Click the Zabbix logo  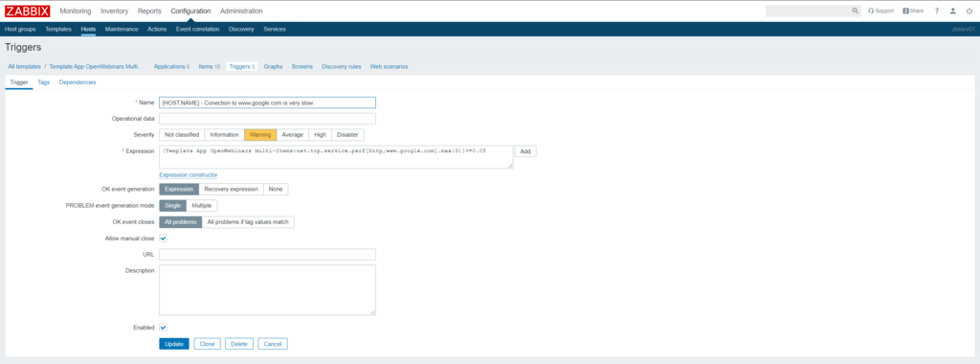(x=28, y=11)
